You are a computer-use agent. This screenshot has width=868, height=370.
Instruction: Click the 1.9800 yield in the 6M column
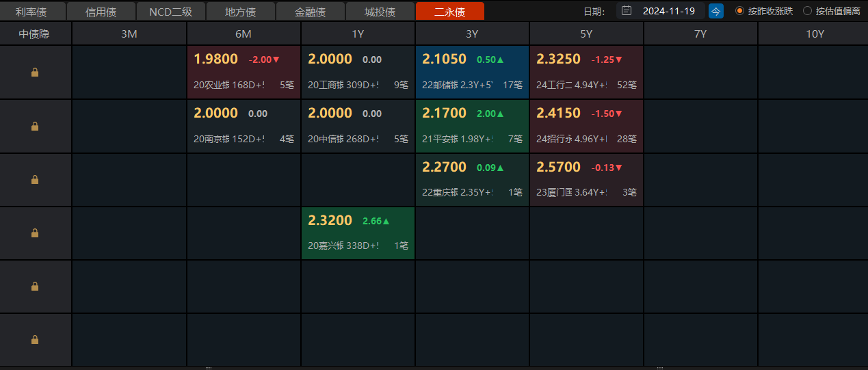[216, 60]
